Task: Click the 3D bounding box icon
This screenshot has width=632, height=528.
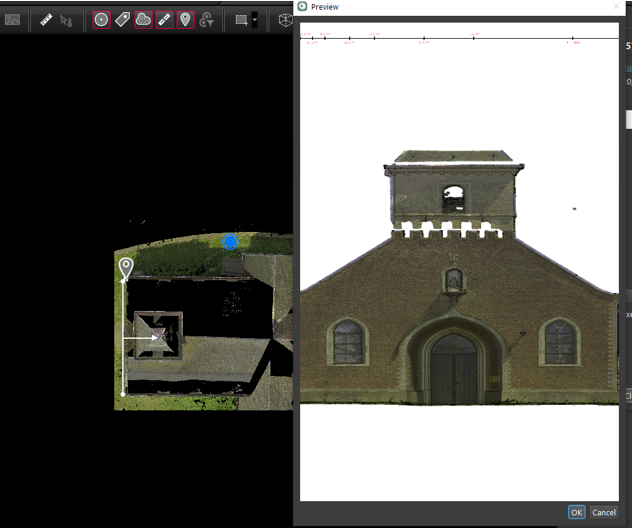Action: click(282, 19)
